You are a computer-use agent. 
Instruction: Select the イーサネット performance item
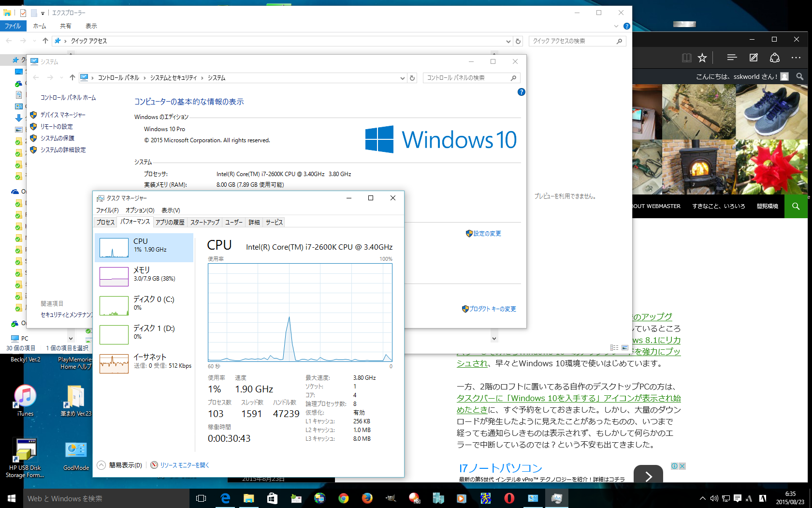(144, 364)
